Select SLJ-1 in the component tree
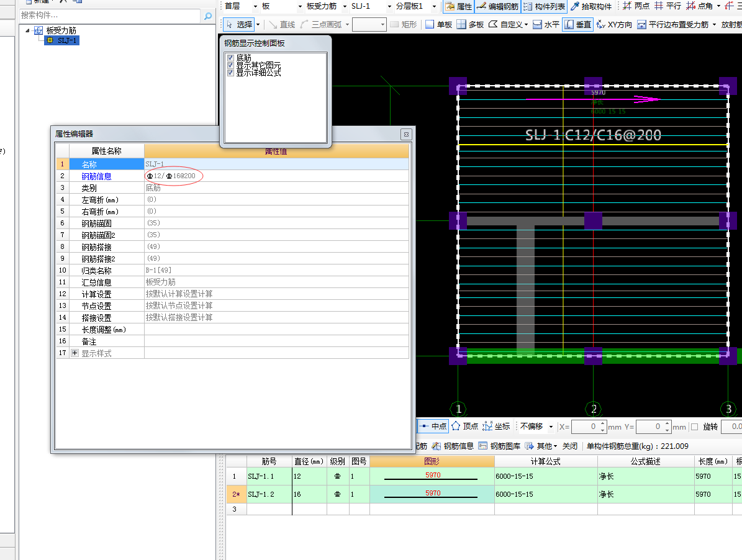 pyautogui.click(x=62, y=41)
